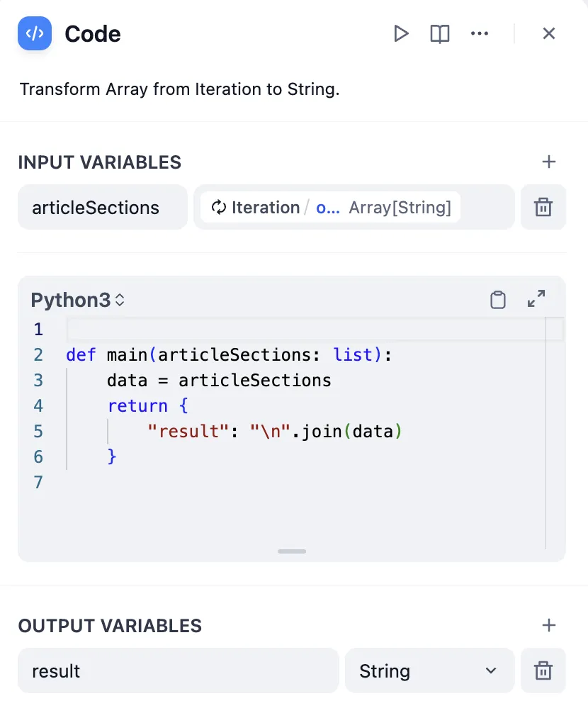
Task: Add a new output variable
Action: pyautogui.click(x=548, y=625)
